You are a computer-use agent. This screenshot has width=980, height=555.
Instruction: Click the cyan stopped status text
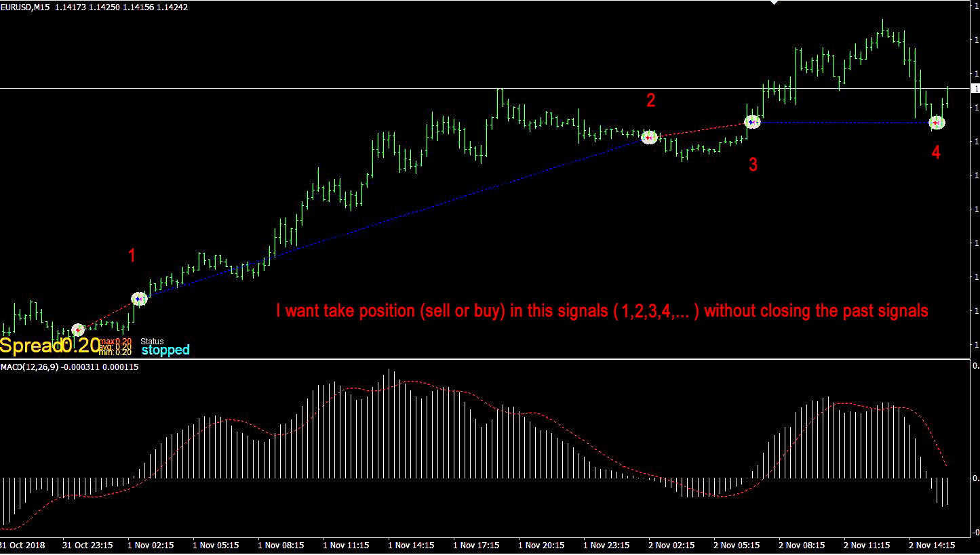pos(165,350)
